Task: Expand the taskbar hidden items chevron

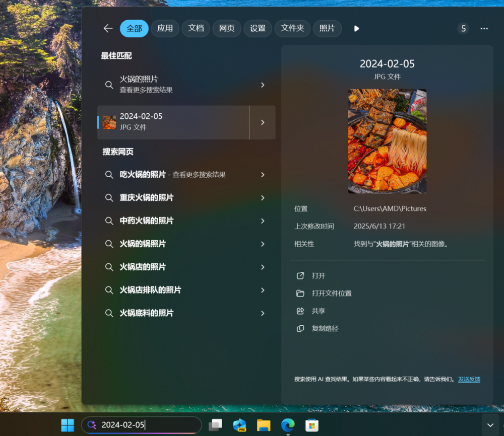Action: click(490, 425)
